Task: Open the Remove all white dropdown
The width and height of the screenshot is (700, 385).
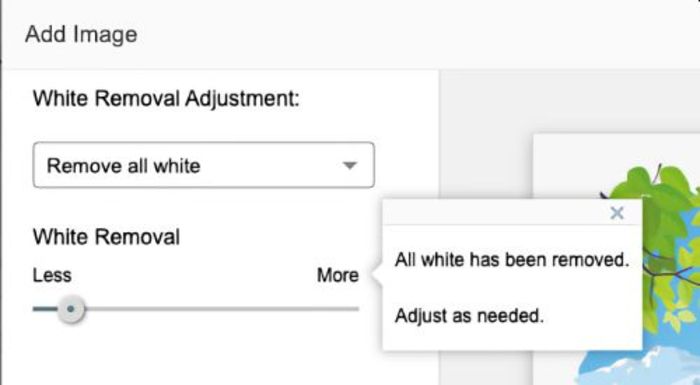Action: click(204, 165)
